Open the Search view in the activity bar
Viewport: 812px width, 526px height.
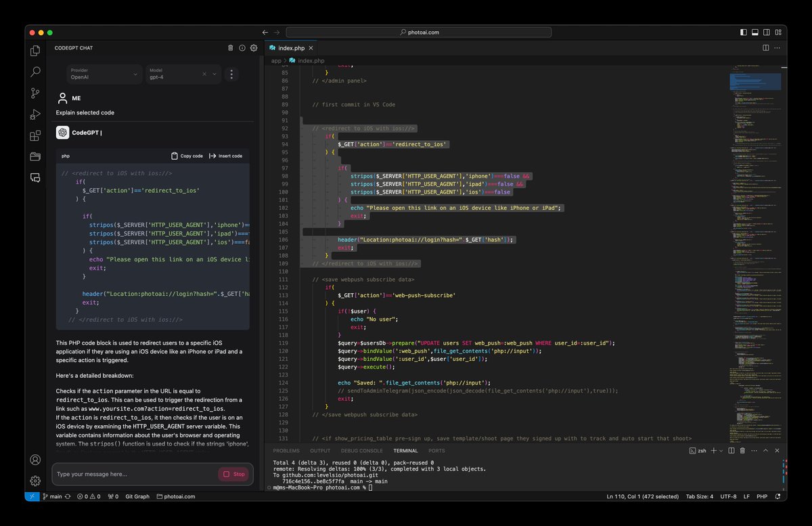pyautogui.click(x=35, y=72)
